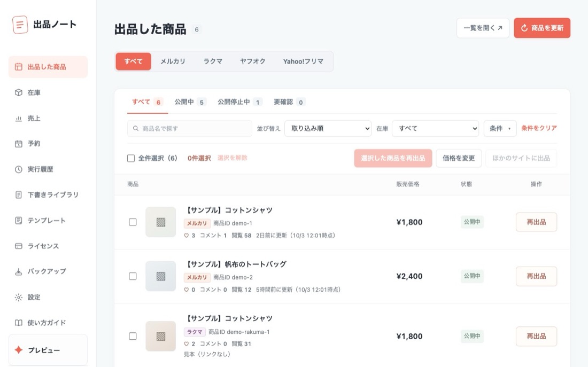Open the 並び替え 取り込み順 dropdown
This screenshot has width=588, height=367.
tap(328, 129)
